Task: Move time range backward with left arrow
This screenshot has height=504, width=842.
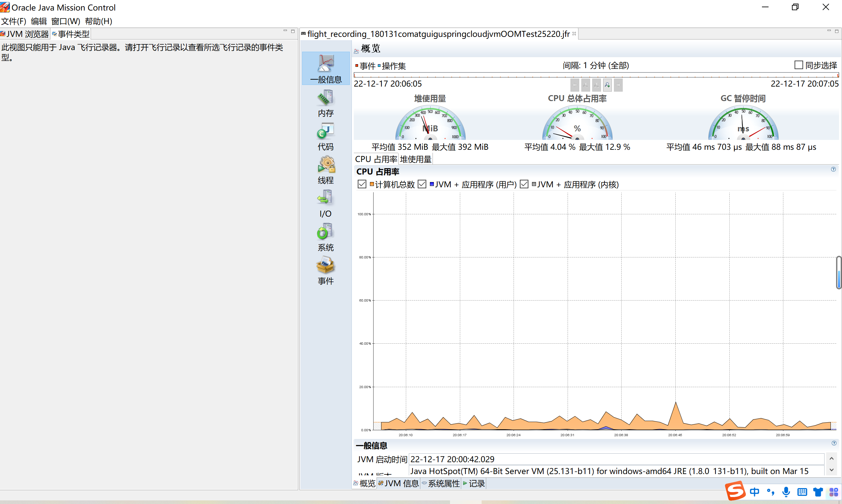Action: point(575,85)
